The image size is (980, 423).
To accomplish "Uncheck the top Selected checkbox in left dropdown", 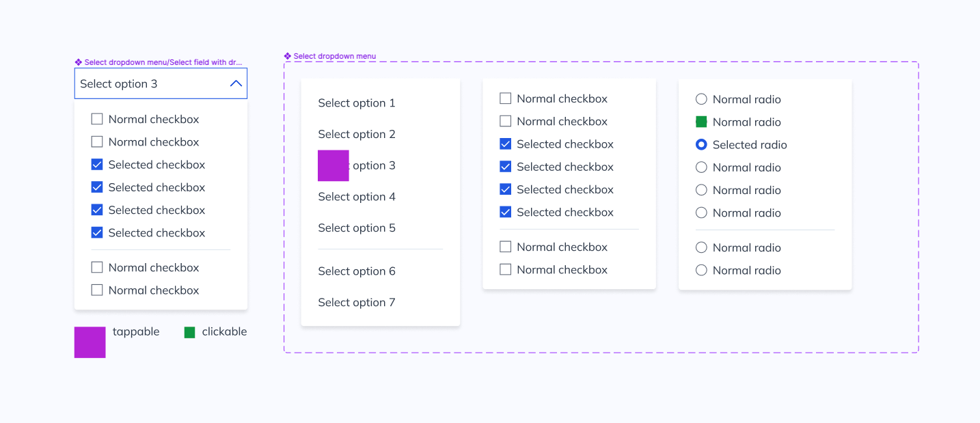I will point(97,164).
